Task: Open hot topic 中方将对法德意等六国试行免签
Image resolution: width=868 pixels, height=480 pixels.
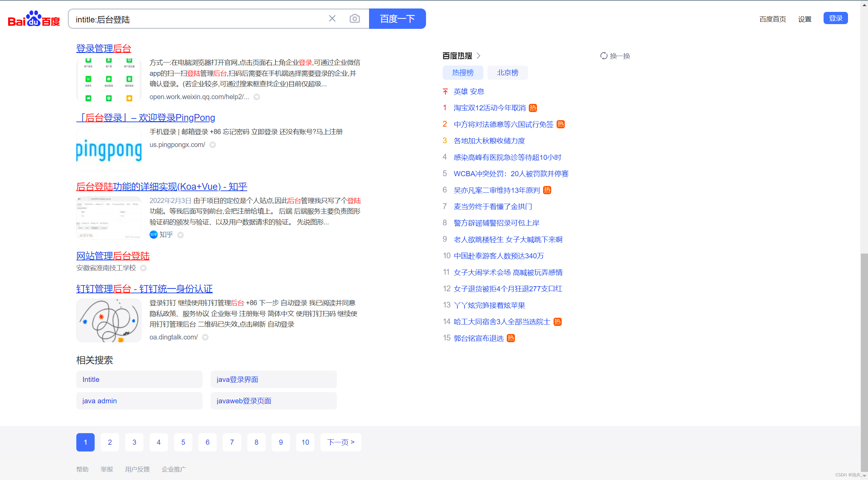Action: [504, 124]
